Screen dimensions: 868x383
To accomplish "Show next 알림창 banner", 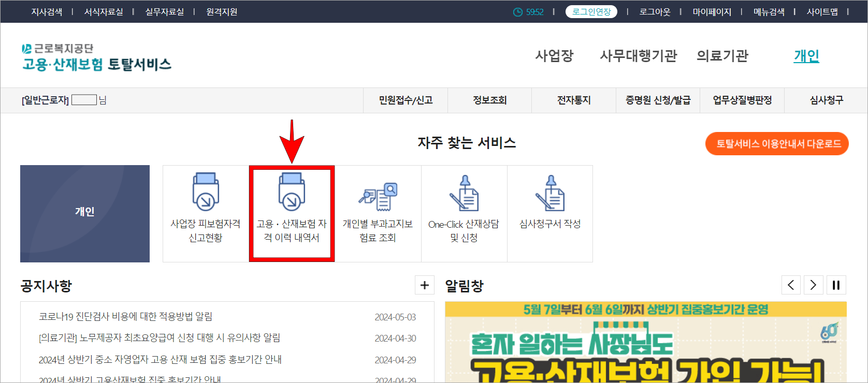I will point(814,285).
